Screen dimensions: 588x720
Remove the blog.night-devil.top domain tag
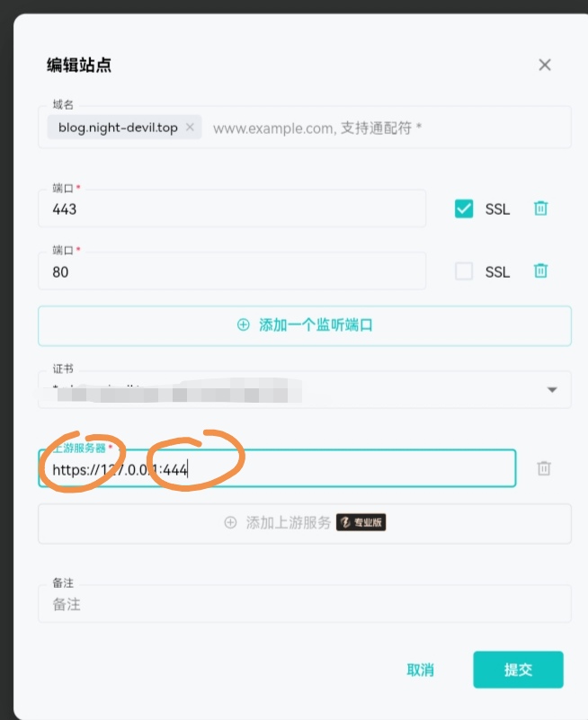tap(190, 127)
